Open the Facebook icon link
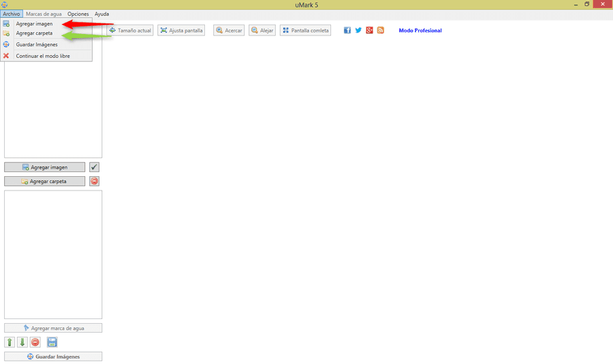This screenshot has height=364, width=613. pyautogui.click(x=347, y=31)
